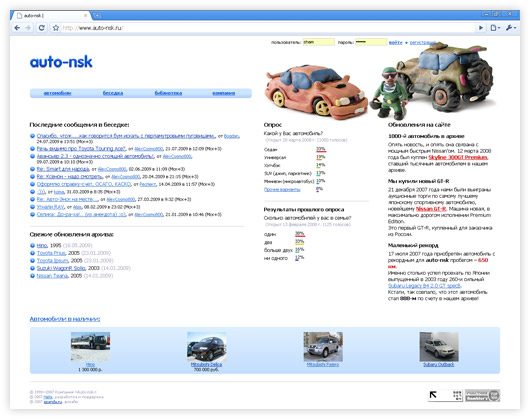This screenshot has height=420, width=530.
Task: Open the Mitsubishi Delica thumbnail
Action: tap(207, 347)
